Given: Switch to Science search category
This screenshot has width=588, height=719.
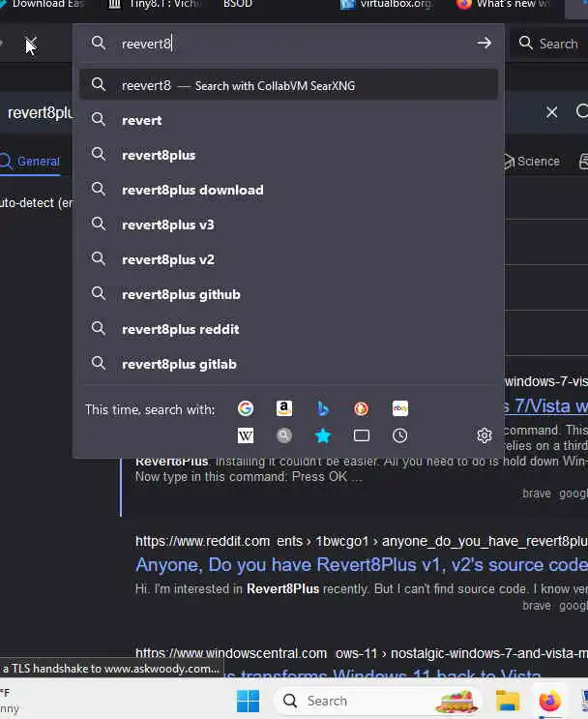Looking at the screenshot, I should pyautogui.click(x=532, y=162).
